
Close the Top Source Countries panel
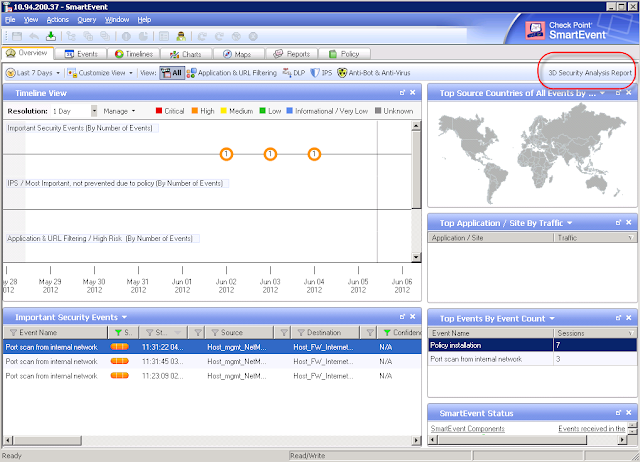[629, 93]
